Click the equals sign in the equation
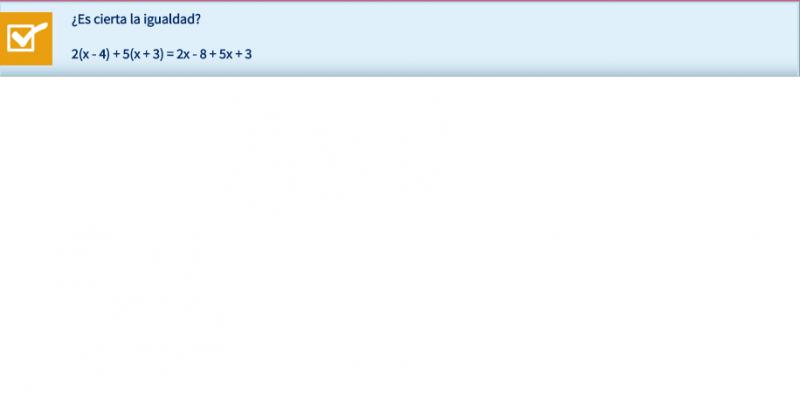This screenshot has height=401, width=800. pos(170,54)
